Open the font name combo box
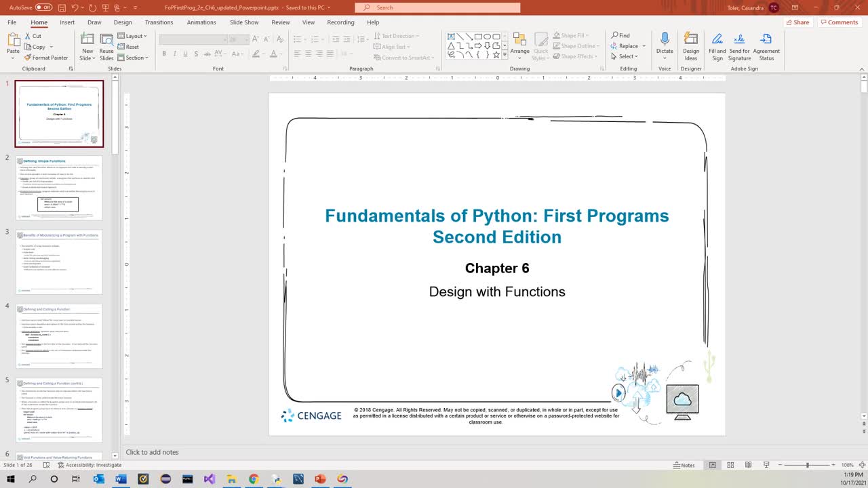 click(193, 39)
